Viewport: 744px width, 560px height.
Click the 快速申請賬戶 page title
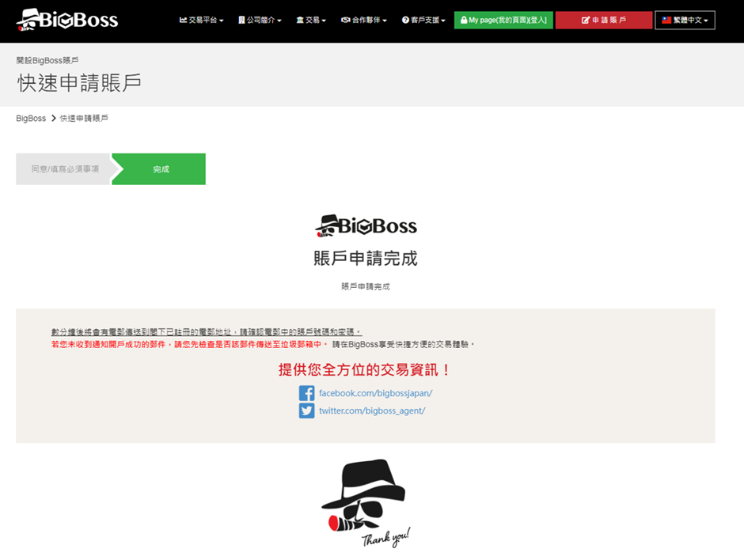click(79, 83)
